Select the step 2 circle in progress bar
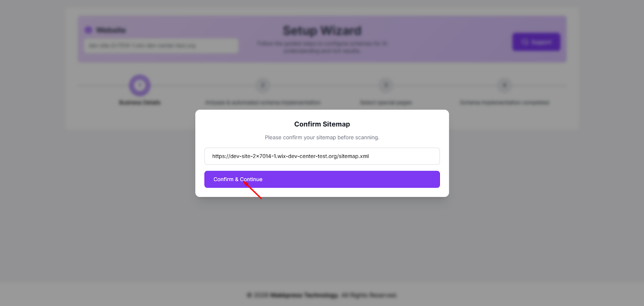The image size is (644, 306). 263,85
